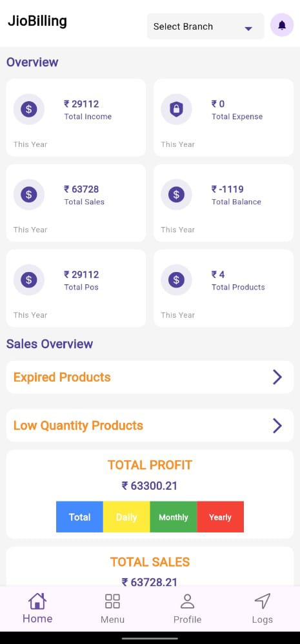Tap the Total Sales dollar icon
Viewport: 300px width, 644px height.
point(29,195)
